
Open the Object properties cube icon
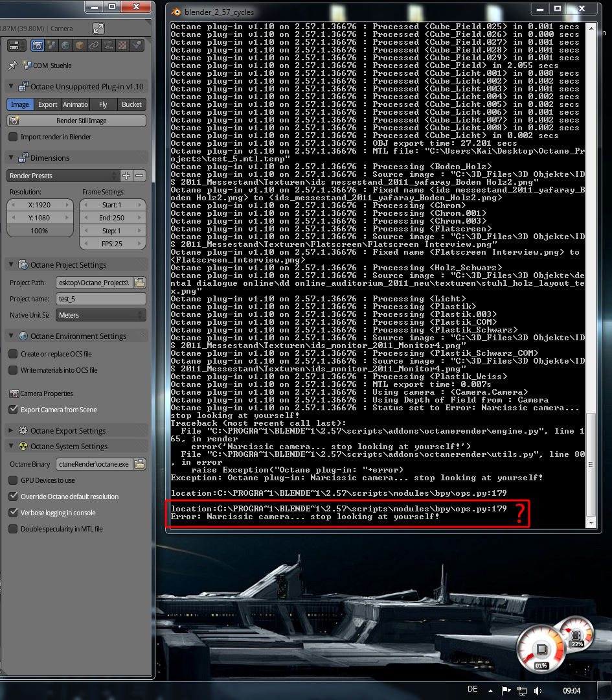[80, 45]
